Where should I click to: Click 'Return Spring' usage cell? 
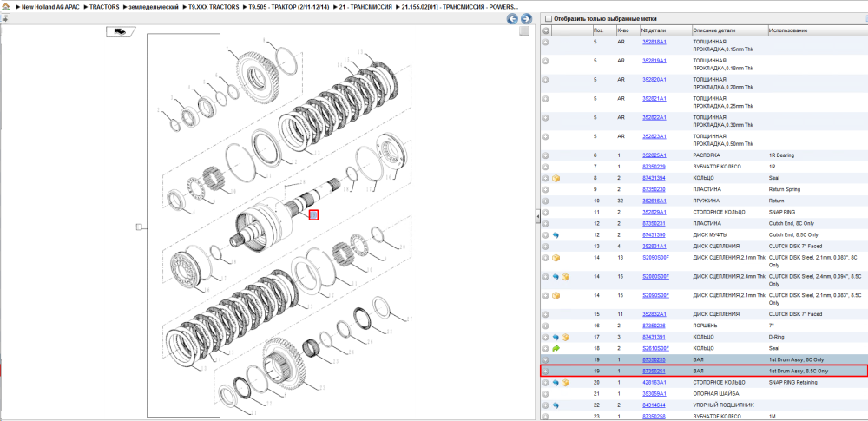pos(783,189)
